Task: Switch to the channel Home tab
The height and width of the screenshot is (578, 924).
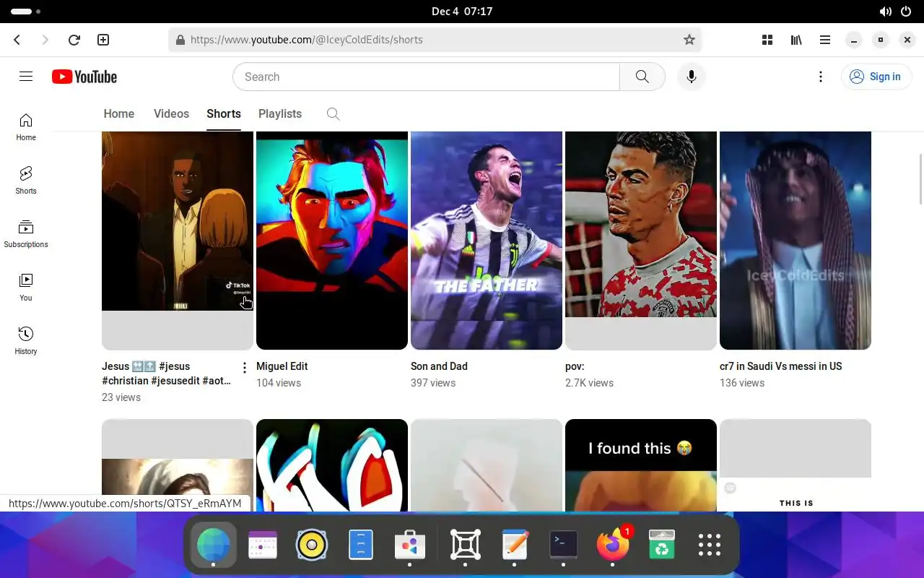Action: pyautogui.click(x=119, y=113)
